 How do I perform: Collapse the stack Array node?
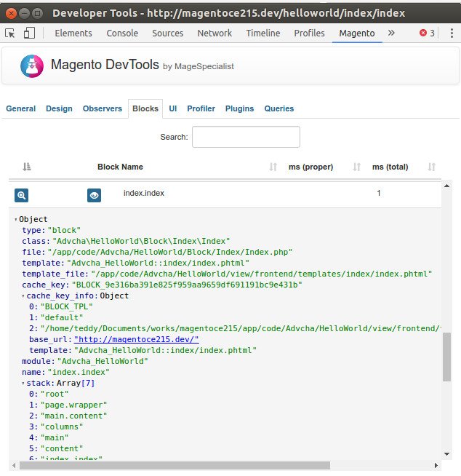click(23, 384)
